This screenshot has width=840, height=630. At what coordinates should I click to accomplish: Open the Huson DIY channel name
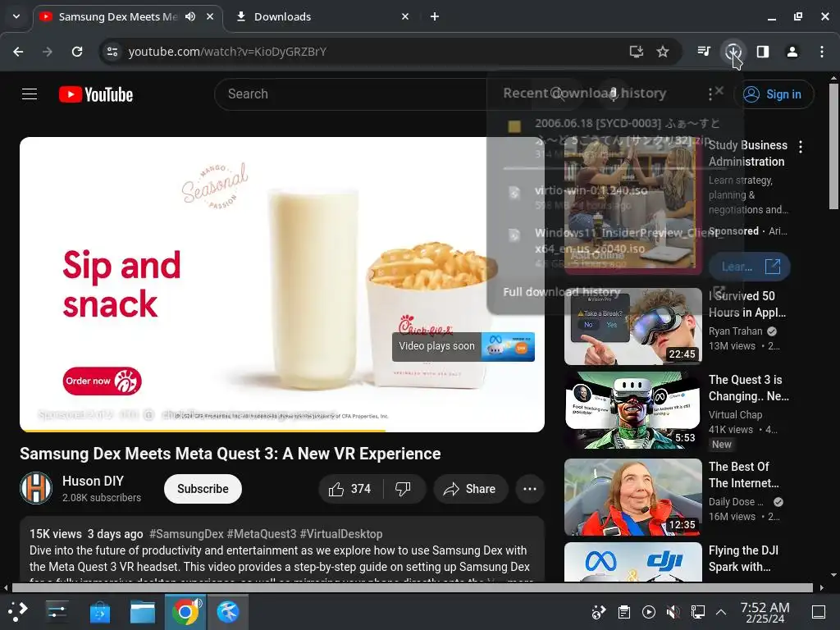(93, 481)
